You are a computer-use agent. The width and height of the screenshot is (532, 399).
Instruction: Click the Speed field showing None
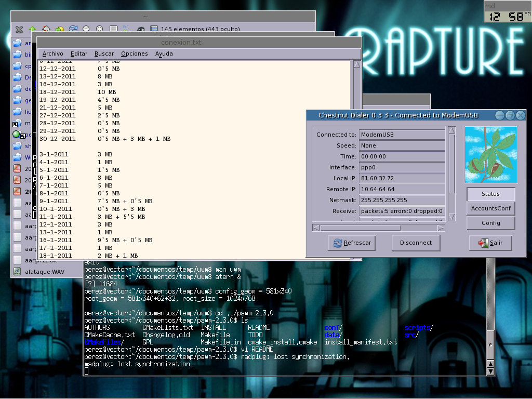(402, 145)
